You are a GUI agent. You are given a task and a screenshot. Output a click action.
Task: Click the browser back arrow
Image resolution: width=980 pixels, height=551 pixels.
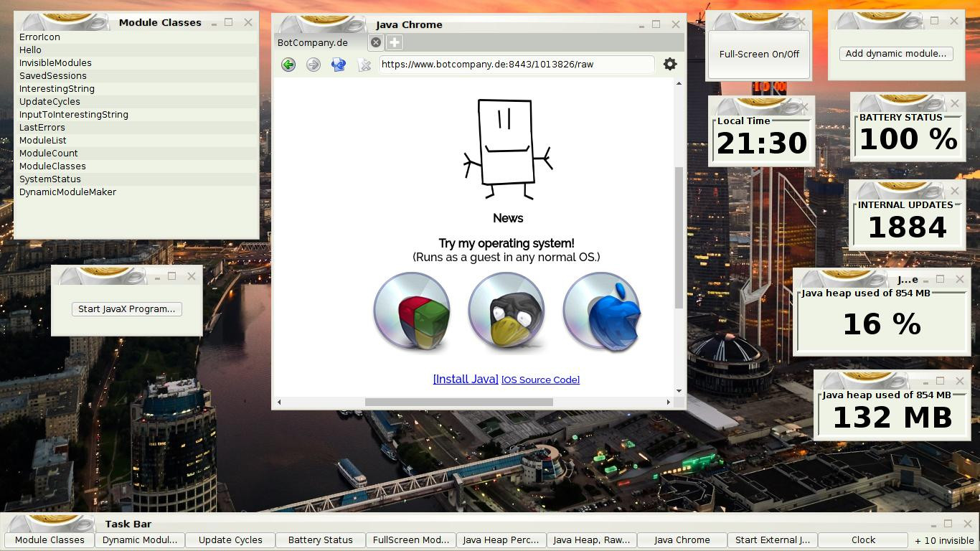pos(288,65)
